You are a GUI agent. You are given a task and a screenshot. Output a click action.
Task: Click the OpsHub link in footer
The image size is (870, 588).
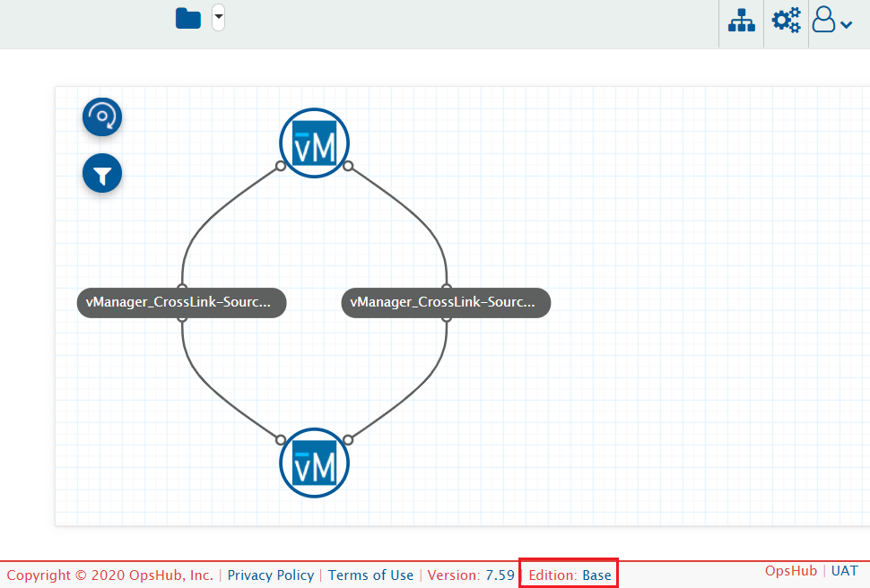click(x=791, y=571)
